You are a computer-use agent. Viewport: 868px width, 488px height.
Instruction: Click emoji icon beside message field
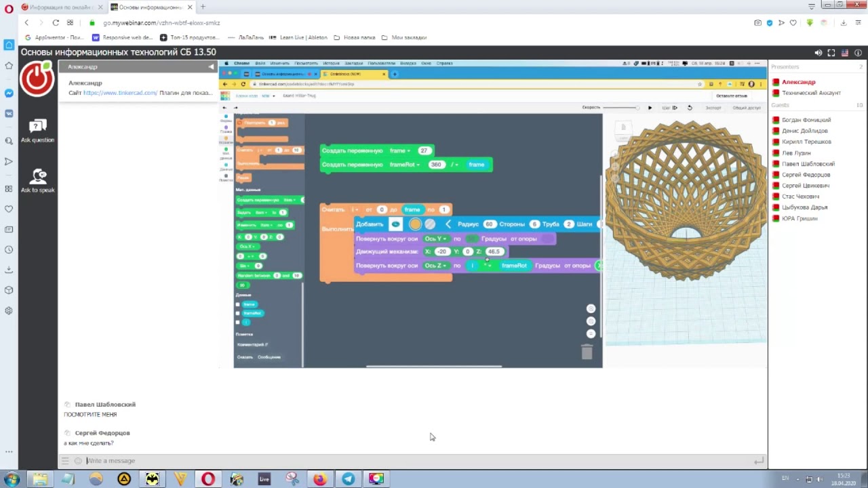[x=78, y=461]
